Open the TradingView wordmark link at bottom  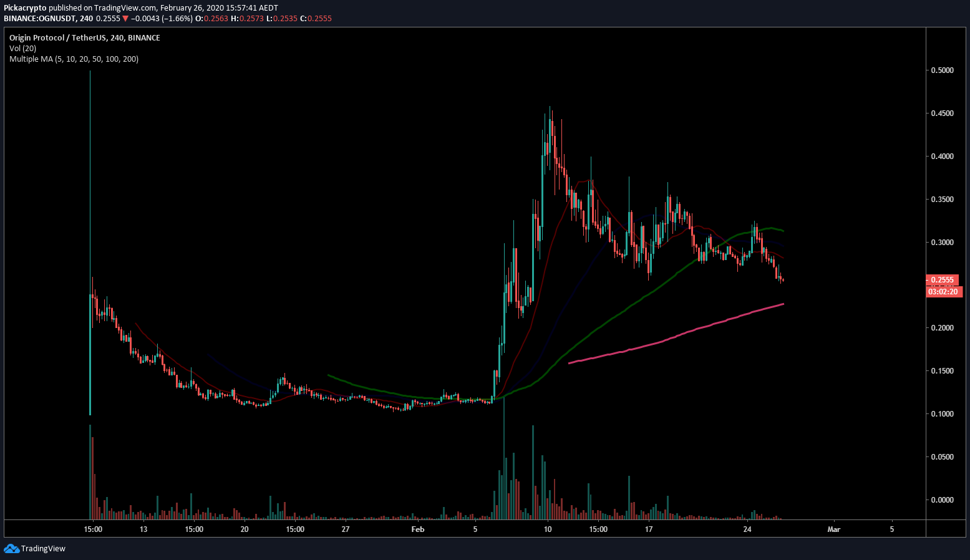(43, 549)
